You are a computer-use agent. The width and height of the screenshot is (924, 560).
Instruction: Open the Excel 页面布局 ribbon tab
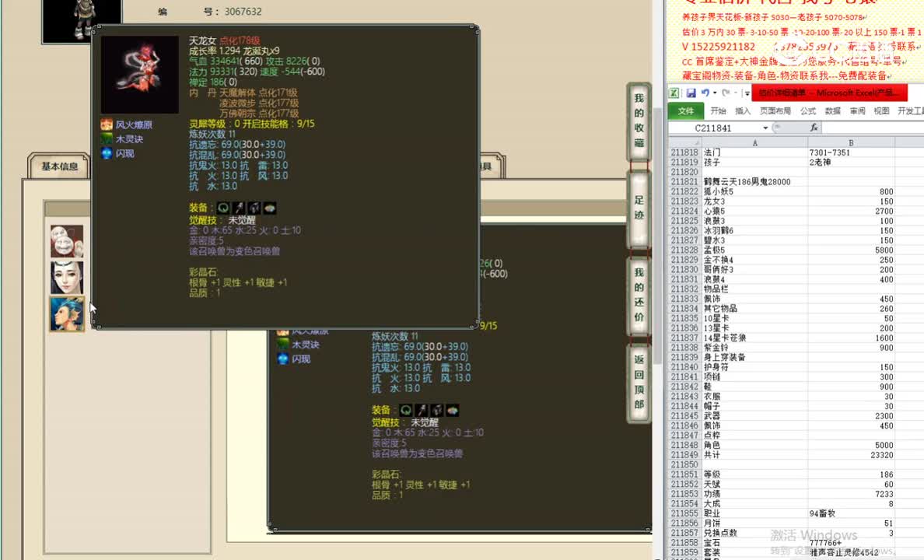pos(775,110)
